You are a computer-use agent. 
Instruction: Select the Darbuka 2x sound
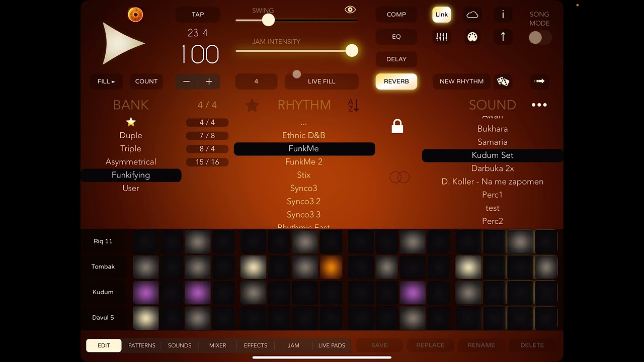(x=493, y=168)
